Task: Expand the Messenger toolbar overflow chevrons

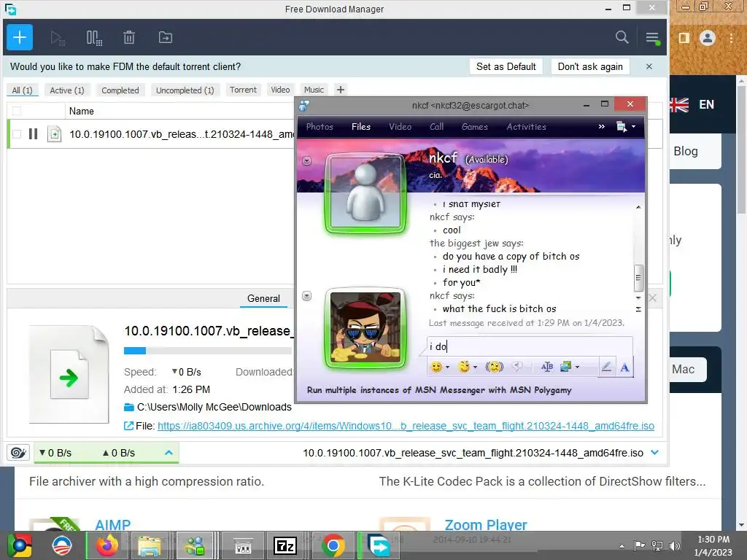Action: (x=602, y=127)
